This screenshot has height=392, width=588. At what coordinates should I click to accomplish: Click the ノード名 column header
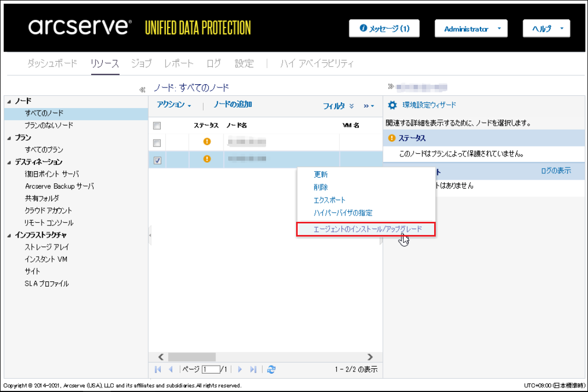tap(237, 125)
